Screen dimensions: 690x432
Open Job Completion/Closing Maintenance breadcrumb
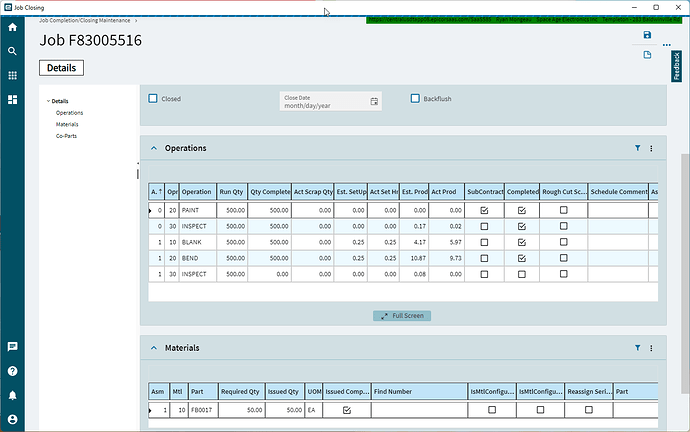click(x=84, y=21)
